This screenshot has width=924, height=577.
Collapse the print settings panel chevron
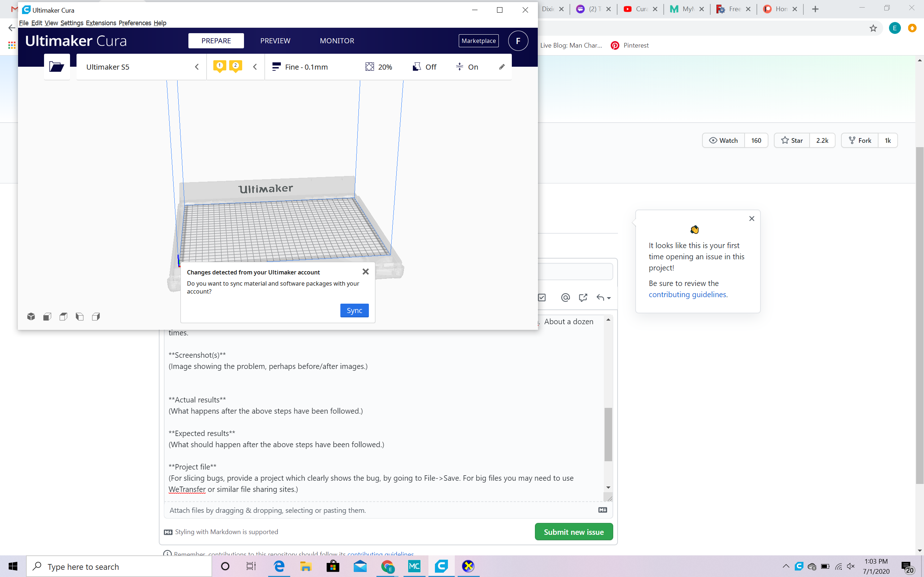(x=255, y=66)
